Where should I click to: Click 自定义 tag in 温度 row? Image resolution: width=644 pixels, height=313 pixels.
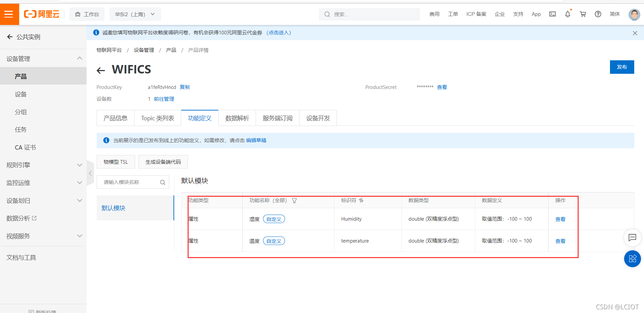pyautogui.click(x=274, y=241)
